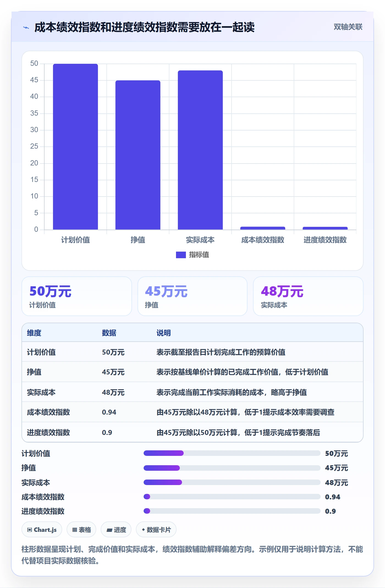Click the 50万元 value beside progress bar
This screenshot has height=588, width=385.
[337, 453]
